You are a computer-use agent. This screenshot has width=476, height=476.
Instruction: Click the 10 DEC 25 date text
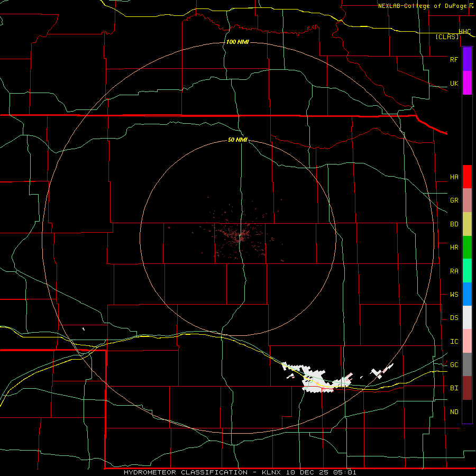click(307, 472)
